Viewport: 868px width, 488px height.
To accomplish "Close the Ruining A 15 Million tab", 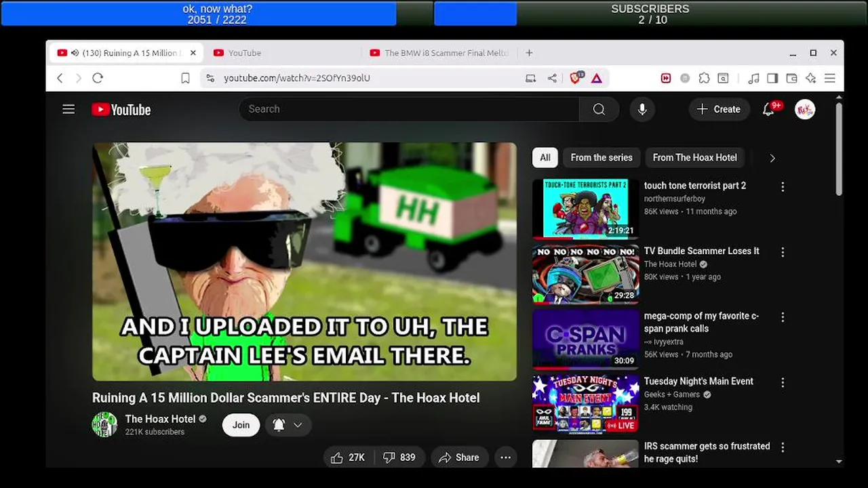I will click(193, 53).
